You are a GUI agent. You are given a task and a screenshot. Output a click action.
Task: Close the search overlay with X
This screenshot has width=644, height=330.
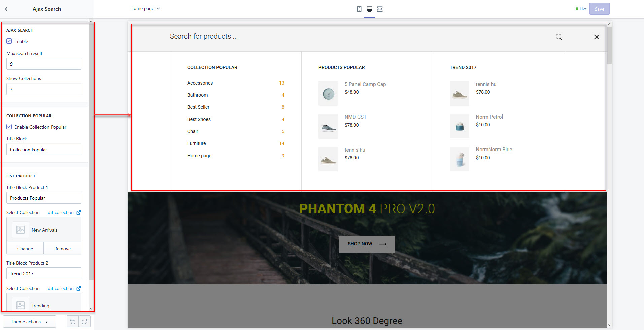pyautogui.click(x=597, y=37)
